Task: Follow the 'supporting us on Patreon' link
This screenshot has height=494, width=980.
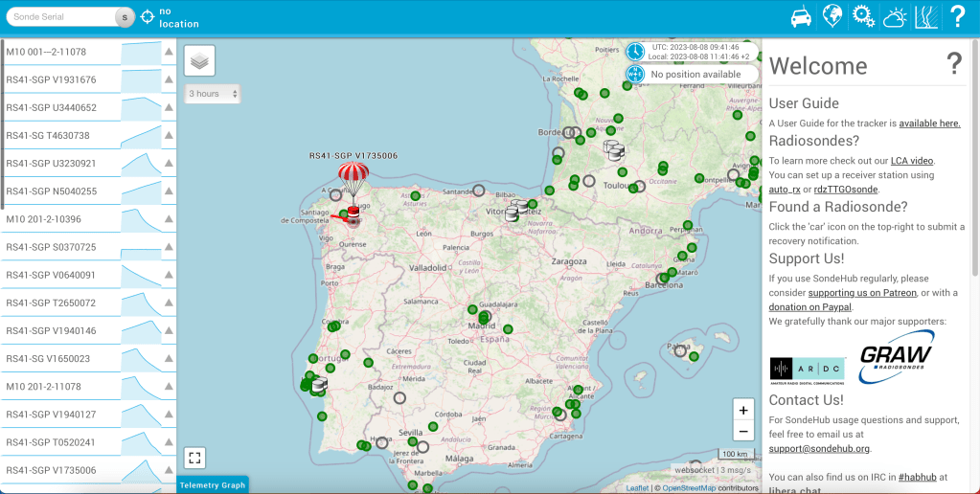Action: coord(861,292)
